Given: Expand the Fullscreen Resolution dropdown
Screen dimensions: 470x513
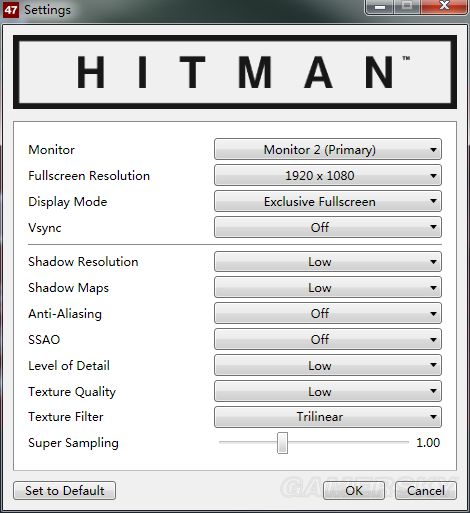Looking at the screenshot, I should point(328,175).
